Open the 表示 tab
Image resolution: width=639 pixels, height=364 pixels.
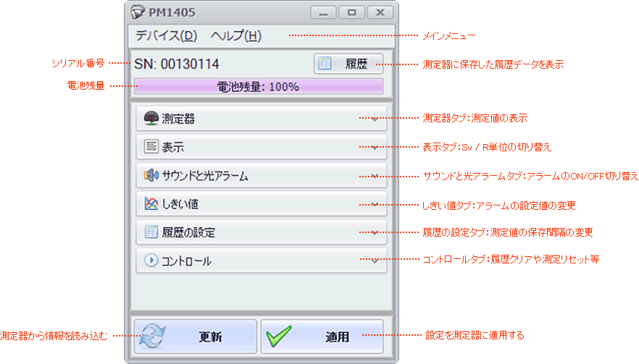(x=262, y=147)
